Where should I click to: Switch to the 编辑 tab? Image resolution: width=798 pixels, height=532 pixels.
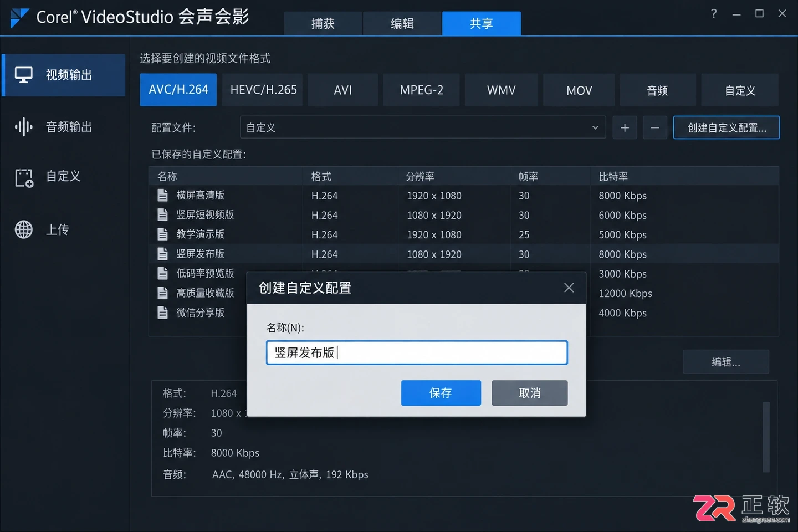[402, 23]
